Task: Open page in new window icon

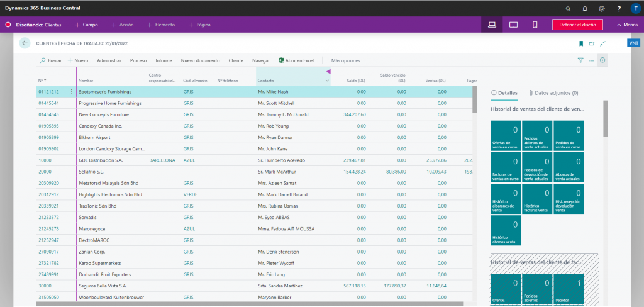Action: (x=592, y=43)
